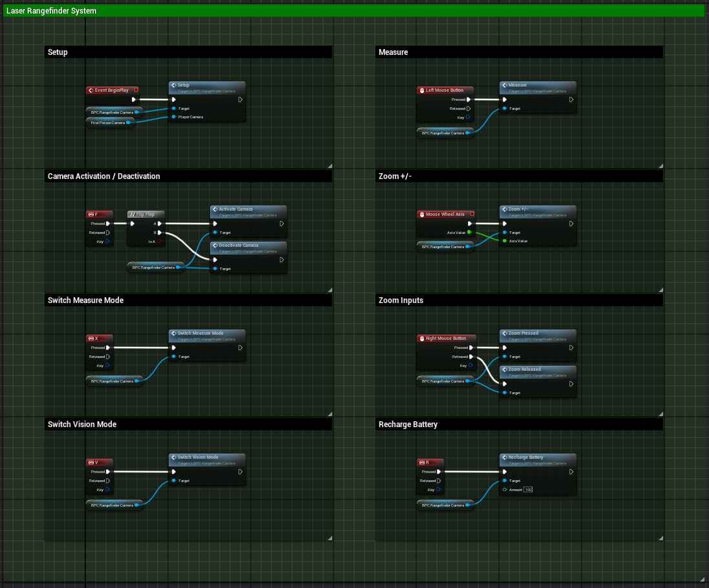Click the red delegate pin on Event BeginPlay

(x=136, y=90)
